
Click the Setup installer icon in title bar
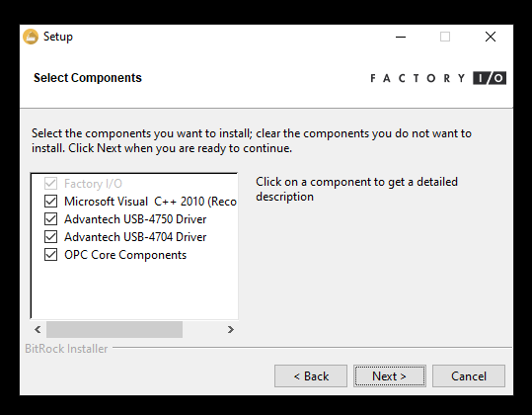(31, 37)
